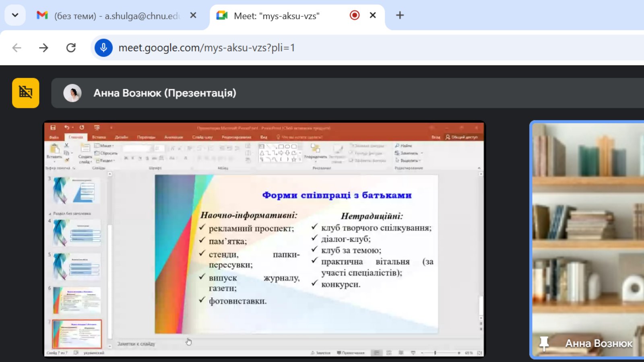This screenshot has width=644, height=362.
Task: Click the pin icon on Анна Вознюк's tile
Action: pyautogui.click(x=544, y=343)
